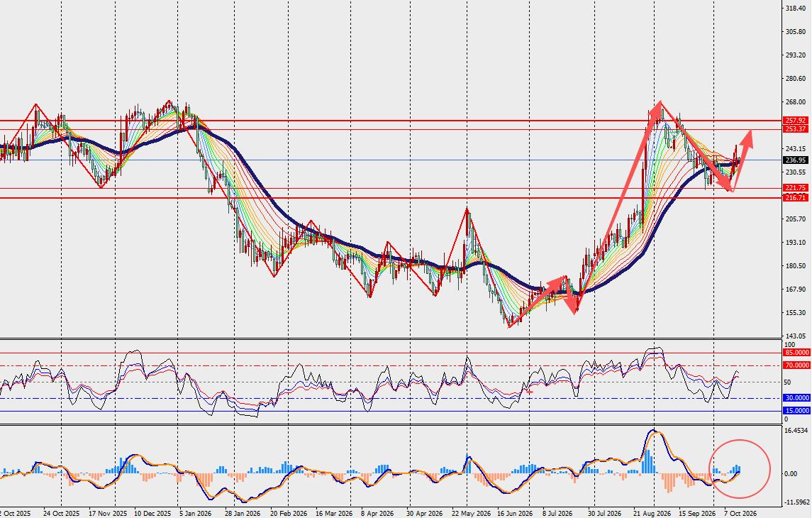Click the 5 Jan 2026 date label
The width and height of the screenshot is (812, 518).
tap(195, 513)
